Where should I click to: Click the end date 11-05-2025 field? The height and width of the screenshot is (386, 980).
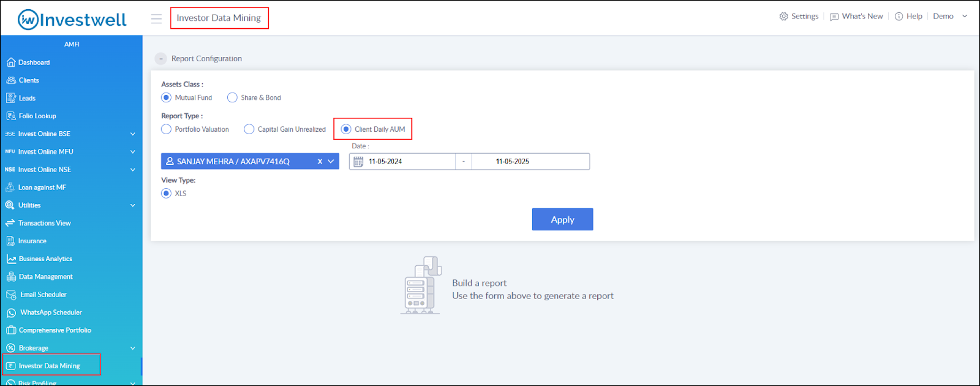tap(530, 162)
